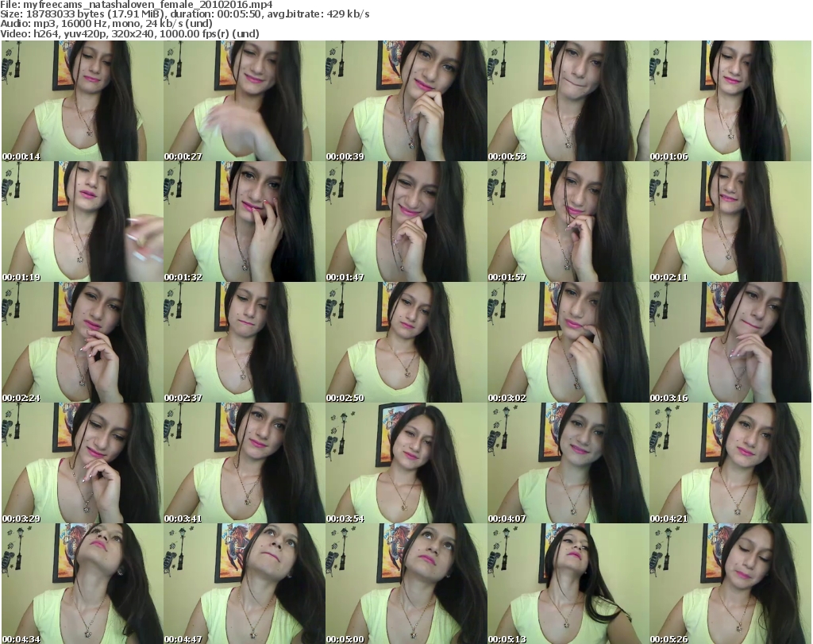Click the 00:05:00 thumbnail
This screenshot has width=813, height=644.
coord(406,584)
